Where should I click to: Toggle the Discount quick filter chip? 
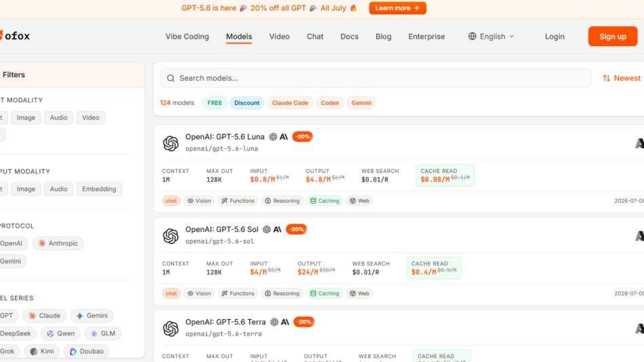click(247, 103)
